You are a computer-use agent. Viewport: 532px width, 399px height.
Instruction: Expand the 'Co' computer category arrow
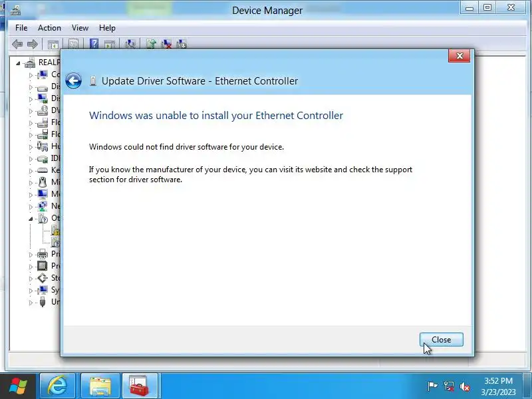(31, 75)
